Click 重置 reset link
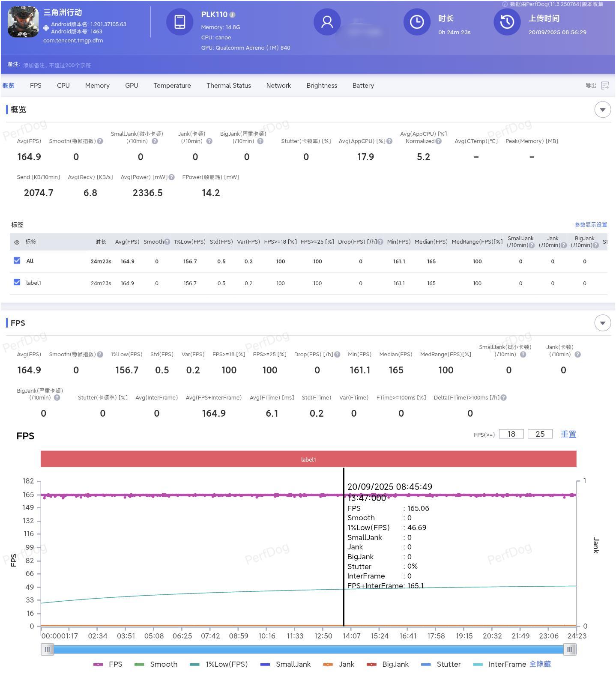 [568, 434]
